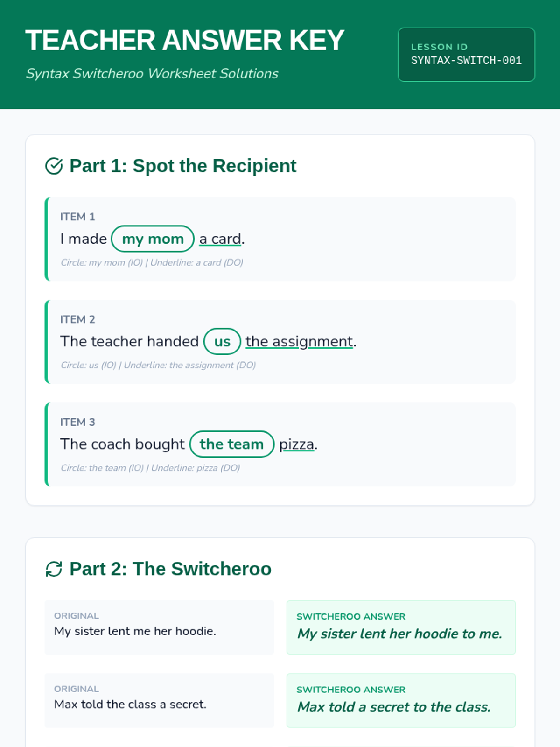
Task: Click the refresh arrows icon beside Part 2
Action: 54,569
